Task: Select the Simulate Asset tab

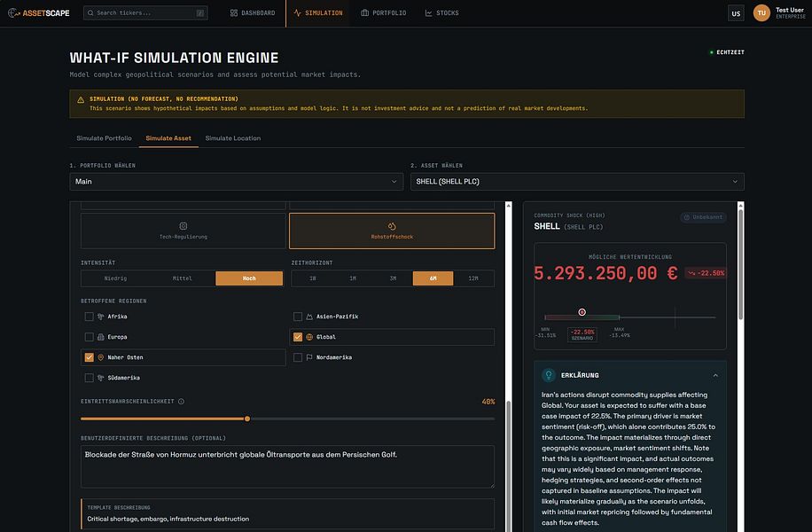Action: click(x=168, y=138)
